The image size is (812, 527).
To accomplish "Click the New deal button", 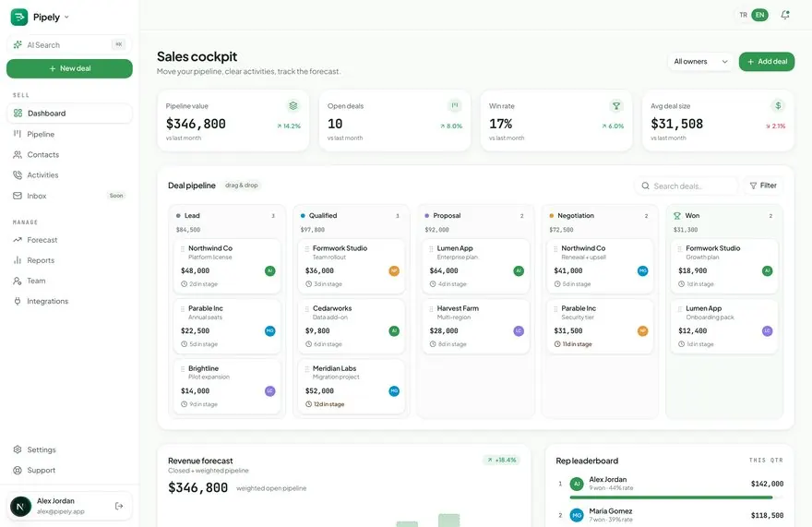I will tap(69, 68).
